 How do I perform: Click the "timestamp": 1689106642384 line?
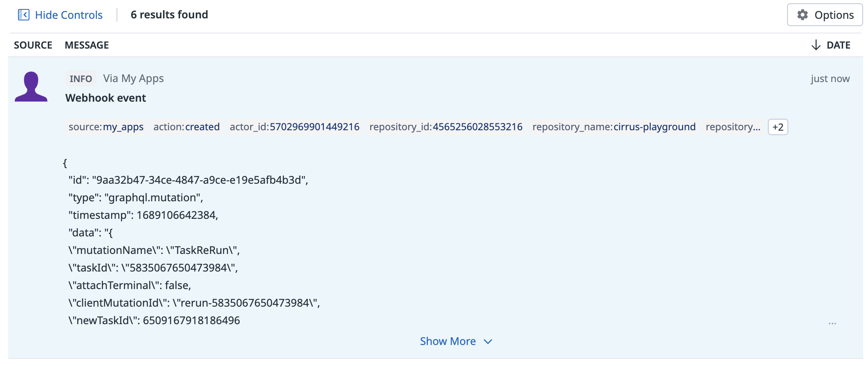(143, 215)
